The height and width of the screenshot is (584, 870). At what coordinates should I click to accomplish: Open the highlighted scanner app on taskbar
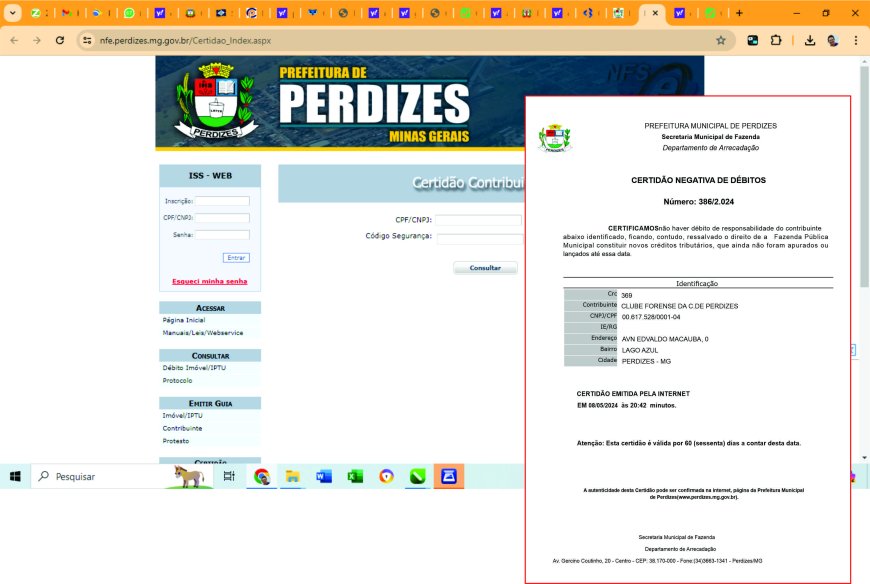[x=449, y=476]
